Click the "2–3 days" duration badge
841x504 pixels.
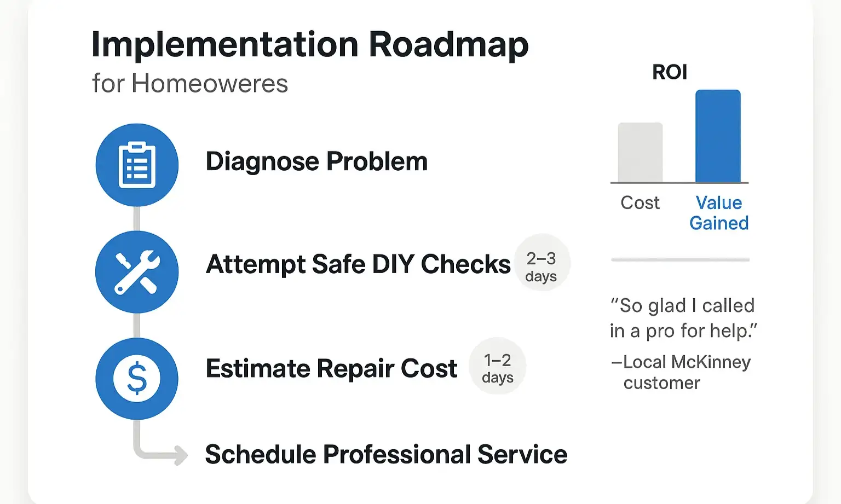(541, 267)
